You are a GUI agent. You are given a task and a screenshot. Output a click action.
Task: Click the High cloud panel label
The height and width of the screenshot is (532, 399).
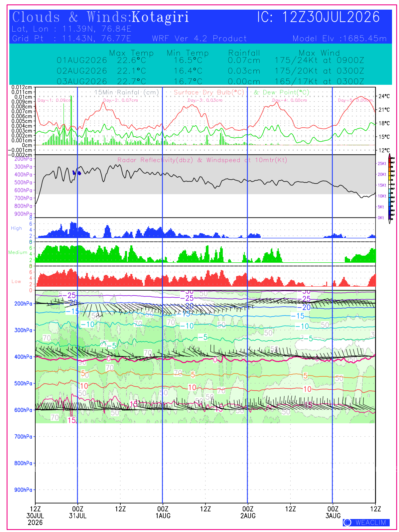pyautogui.click(x=17, y=228)
